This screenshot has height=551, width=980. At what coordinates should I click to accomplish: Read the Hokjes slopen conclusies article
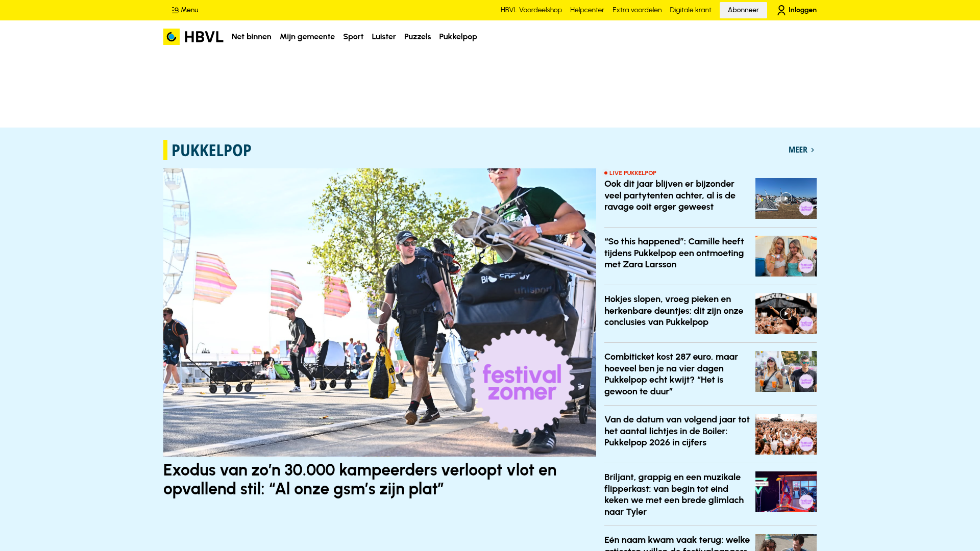[674, 311]
